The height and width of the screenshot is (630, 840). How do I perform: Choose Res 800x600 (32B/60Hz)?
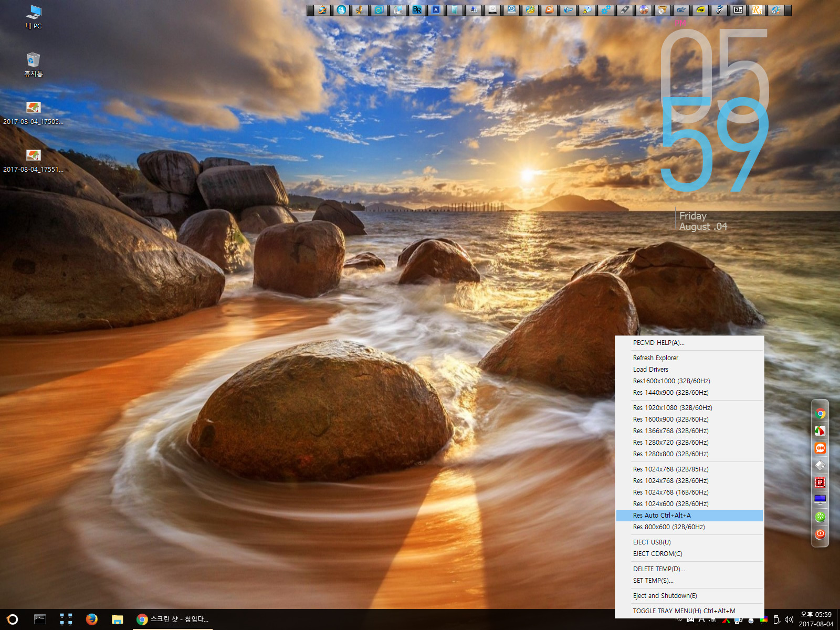pyautogui.click(x=689, y=527)
